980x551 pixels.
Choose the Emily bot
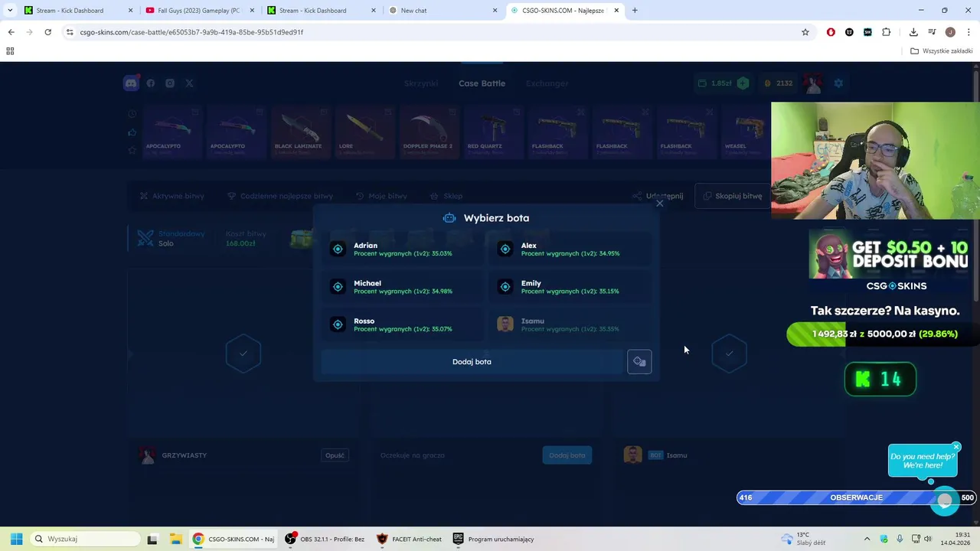pyautogui.click(x=570, y=287)
